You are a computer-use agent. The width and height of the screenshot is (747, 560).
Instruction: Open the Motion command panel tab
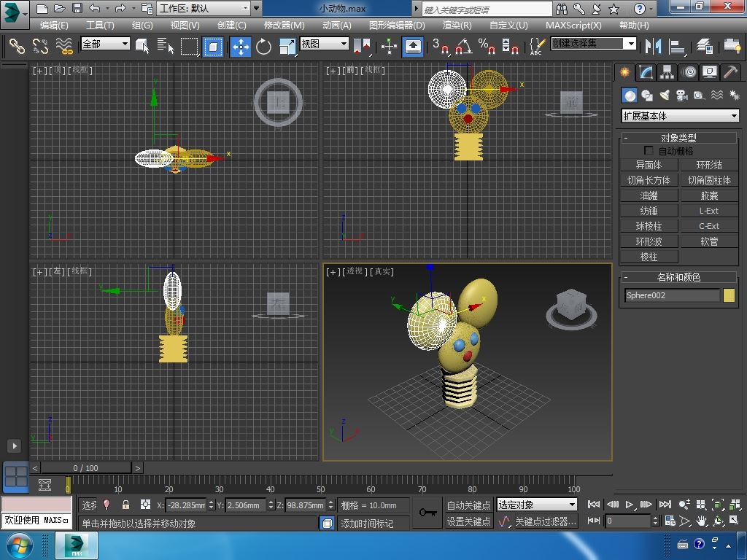pos(689,72)
